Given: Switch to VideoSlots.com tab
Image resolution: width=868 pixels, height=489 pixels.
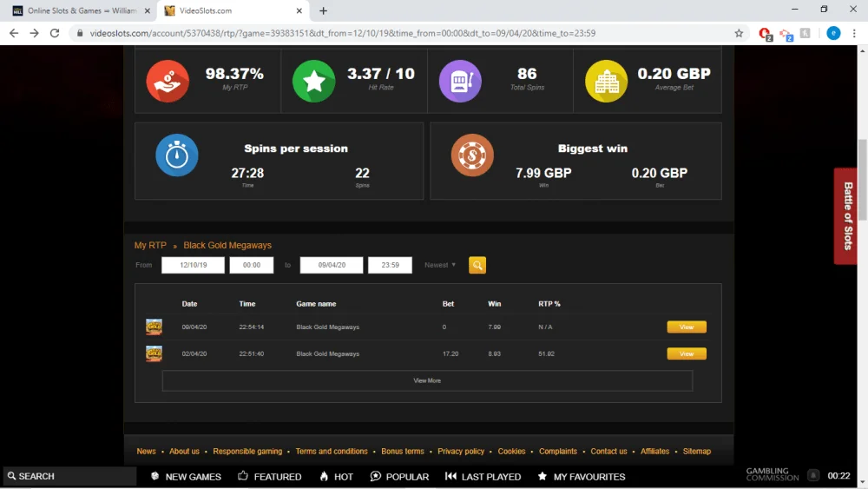Looking at the screenshot, I should point(234,10).
